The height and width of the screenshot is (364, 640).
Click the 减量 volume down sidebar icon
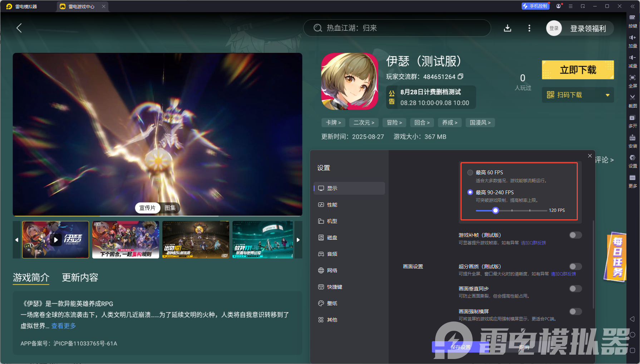[632, 61]
